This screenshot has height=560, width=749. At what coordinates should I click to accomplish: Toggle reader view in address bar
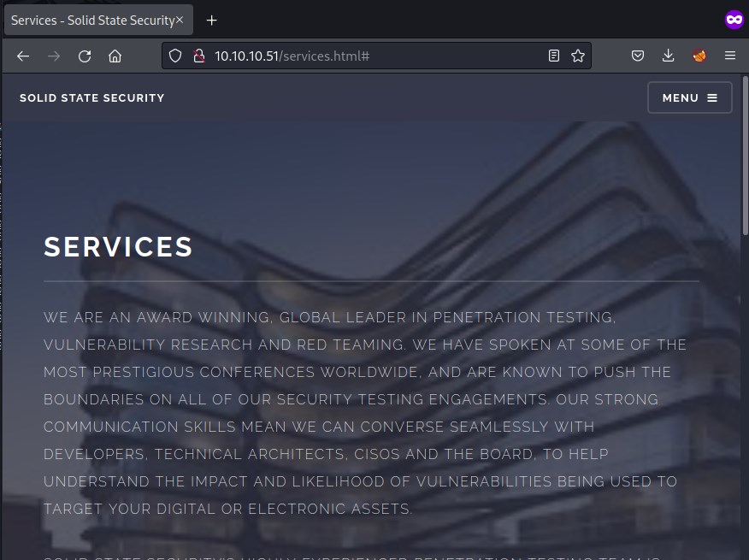[x=554, y=56]
